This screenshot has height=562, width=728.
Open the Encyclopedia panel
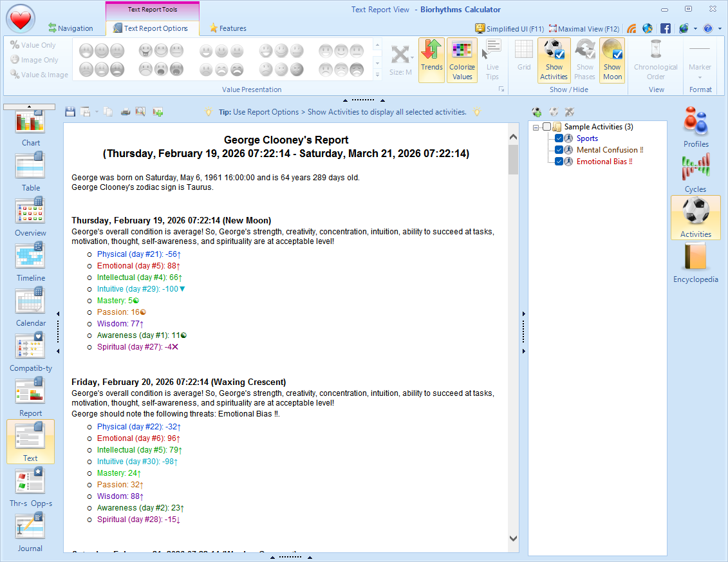coord(696,264)
